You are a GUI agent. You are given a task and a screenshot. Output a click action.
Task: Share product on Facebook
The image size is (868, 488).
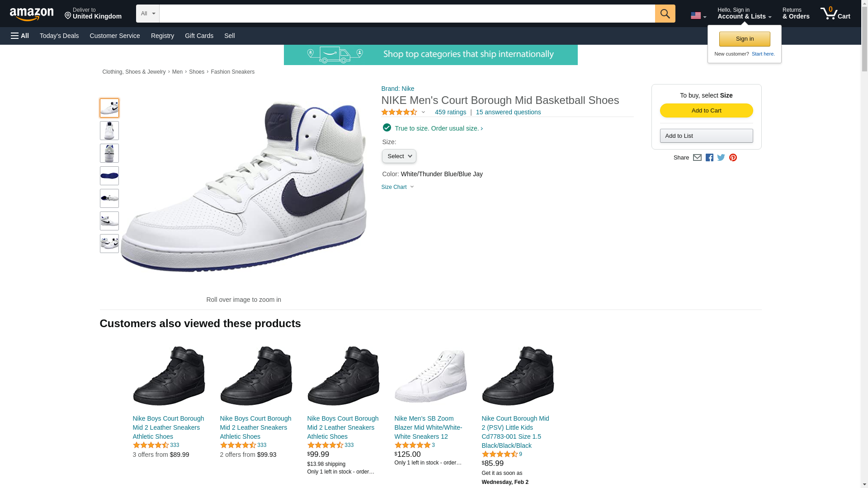(x=709, y=158)
